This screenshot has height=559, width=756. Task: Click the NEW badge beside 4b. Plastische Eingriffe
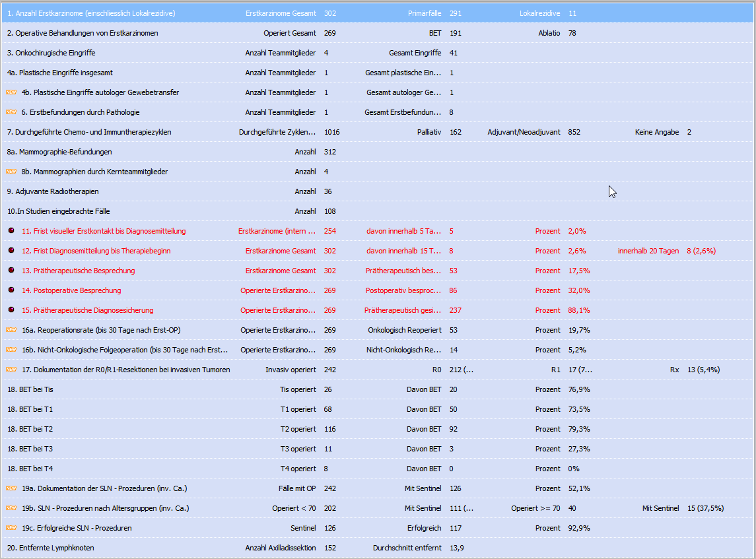pyautogui.click(x=11, y=92)
